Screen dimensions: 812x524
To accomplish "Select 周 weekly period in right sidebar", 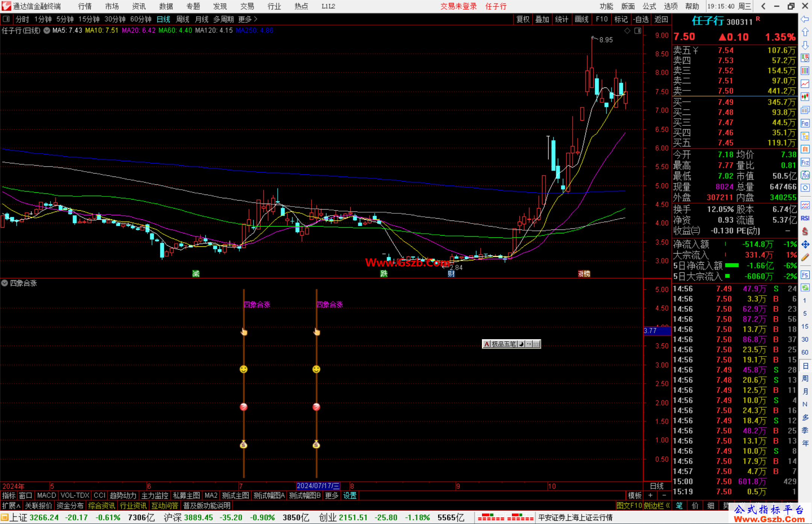I will (805, 378).
